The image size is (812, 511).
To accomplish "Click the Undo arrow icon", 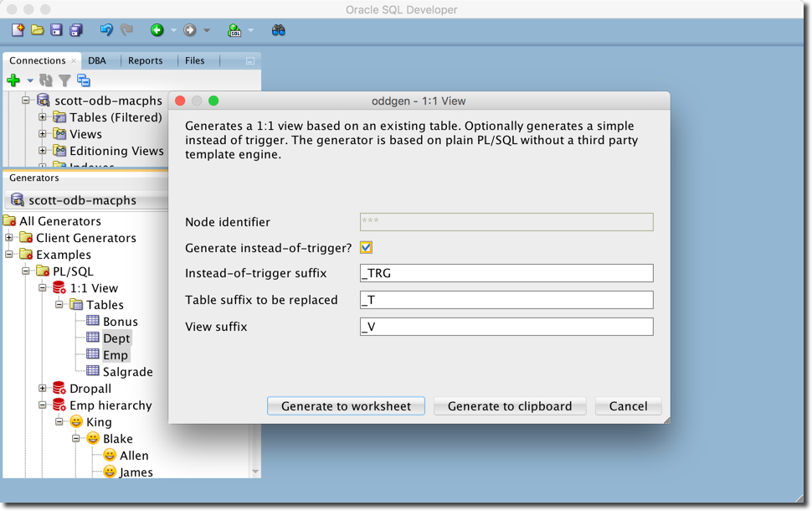I will coord(106,30).
